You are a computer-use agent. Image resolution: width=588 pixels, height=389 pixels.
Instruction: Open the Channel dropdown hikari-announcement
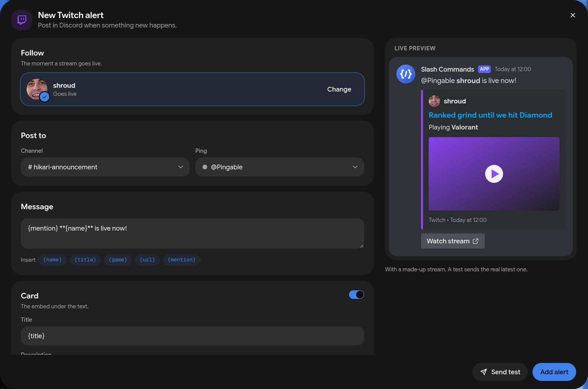click(x=105, y=167)
